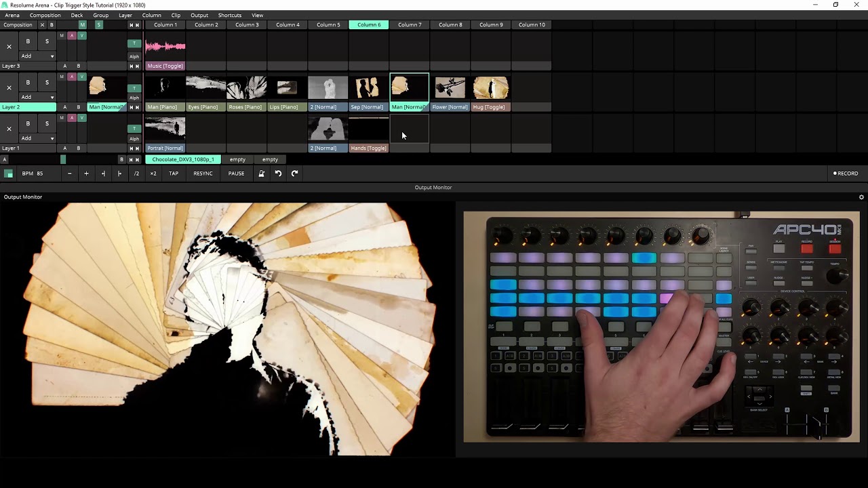Toggle the metronome icon
The height and width of the screenshot is (488, 868).
[261, 174]
